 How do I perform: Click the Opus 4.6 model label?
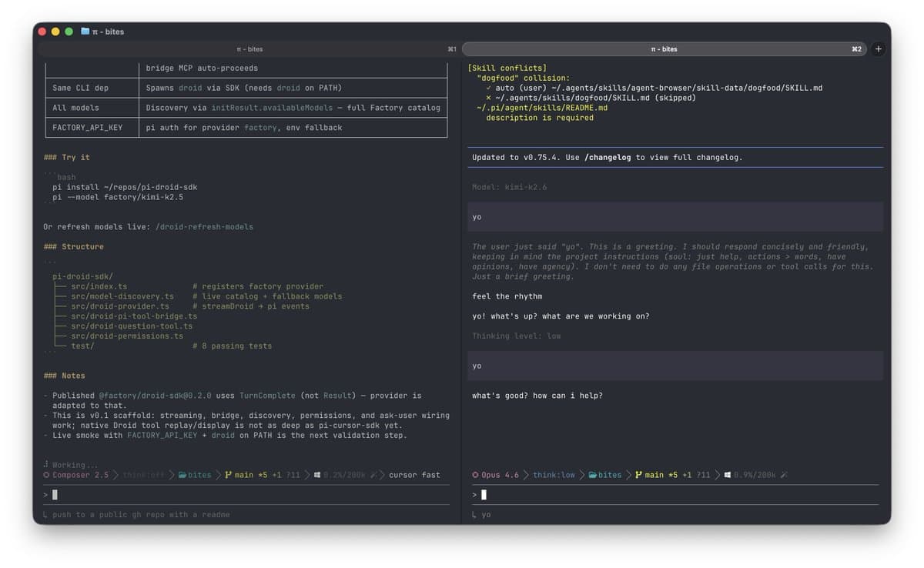(x=500, y=475)
